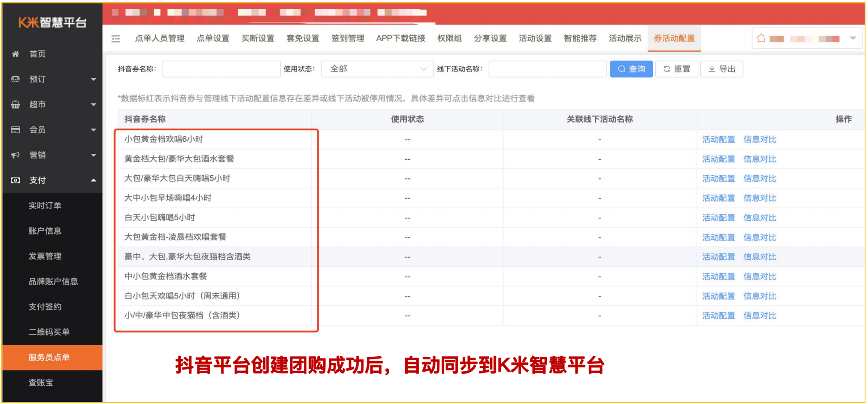Open the top-right store selector dropdown arrow
Image resolution: width=868 pixels, height=404 pixels.
click(x=853, y=38)
